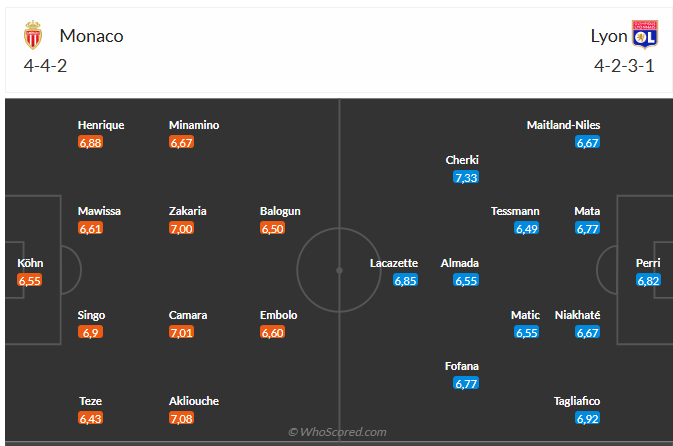
Task: Open Minamino's player entry
Action: [194, 125]
